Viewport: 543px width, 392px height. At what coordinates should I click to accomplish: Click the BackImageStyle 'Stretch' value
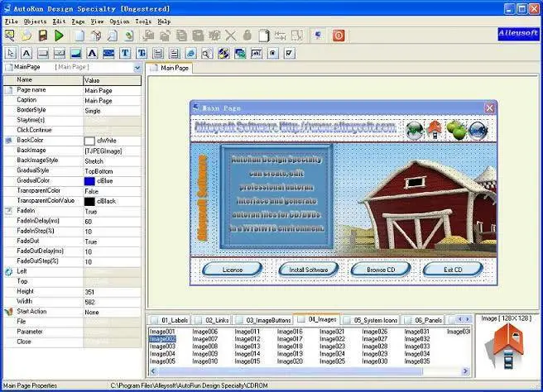(112, 161)
